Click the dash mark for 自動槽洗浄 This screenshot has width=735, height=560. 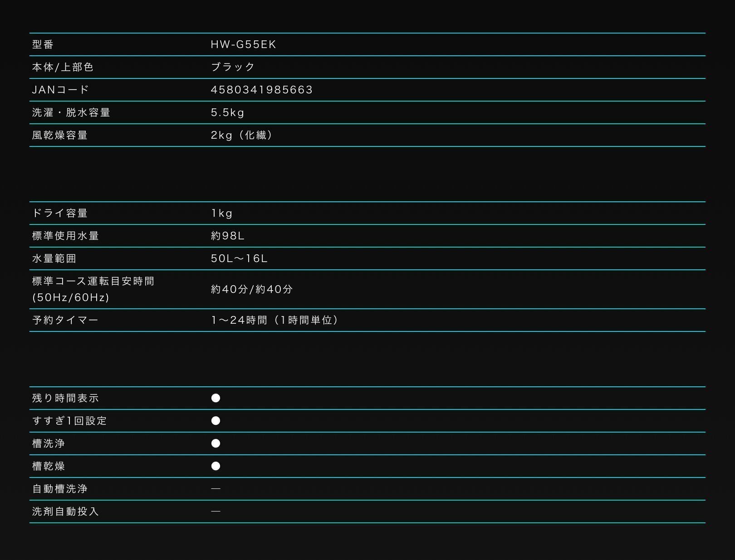click(x=216, y=489)
